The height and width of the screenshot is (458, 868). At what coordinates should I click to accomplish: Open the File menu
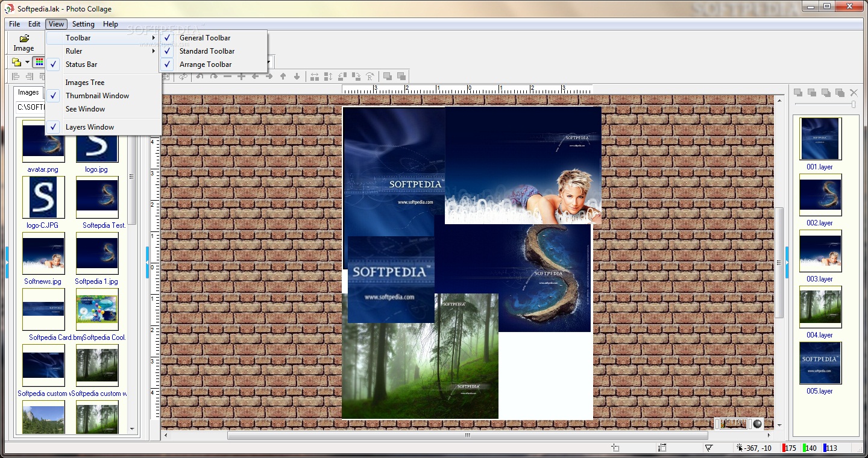coord(14,24)
